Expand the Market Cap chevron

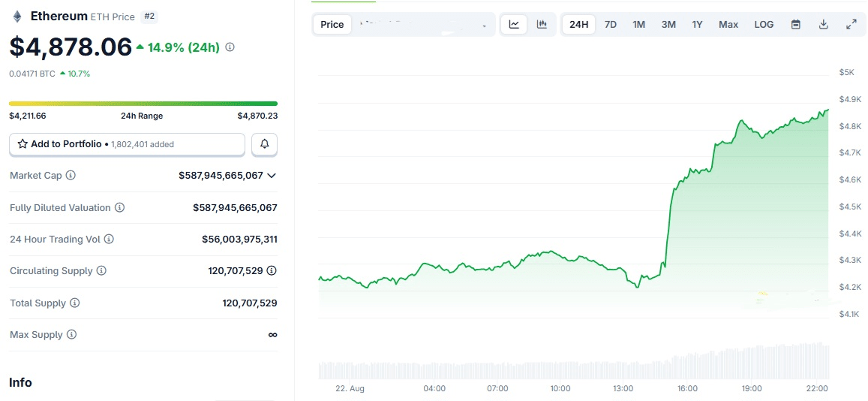point(272,176)
